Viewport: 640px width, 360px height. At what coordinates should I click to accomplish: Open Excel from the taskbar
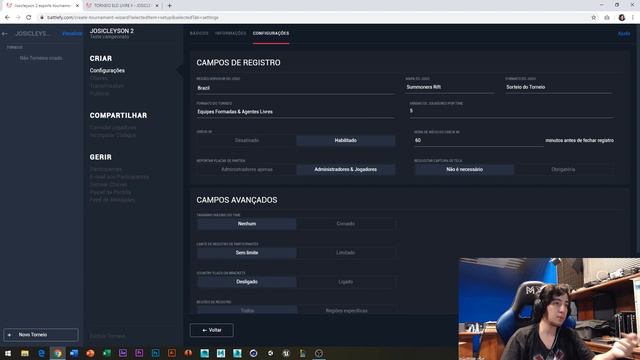click(x=107, y=353)
